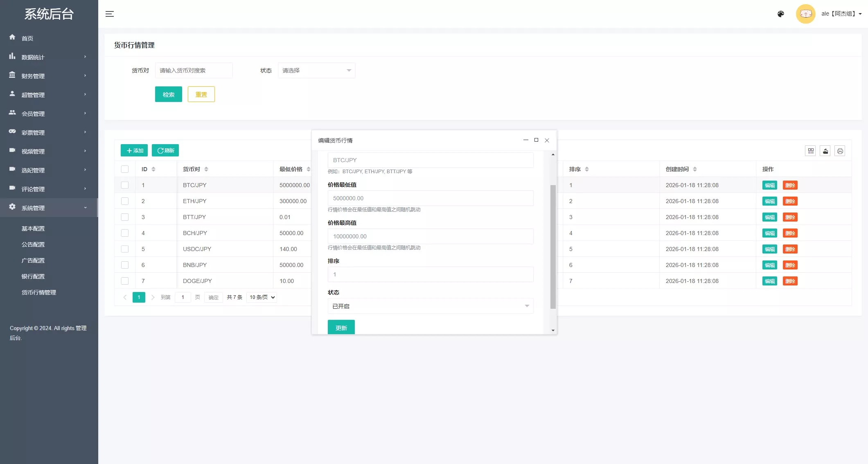Image resolution: width=868 pixels, height=464 pixels.
Task: Click the sidebar collapse hamburger icon
Action: coord(110,14)
